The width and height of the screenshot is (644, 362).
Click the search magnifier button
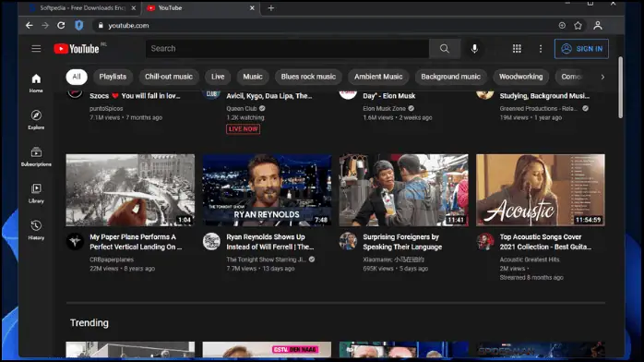click(445, 49)
